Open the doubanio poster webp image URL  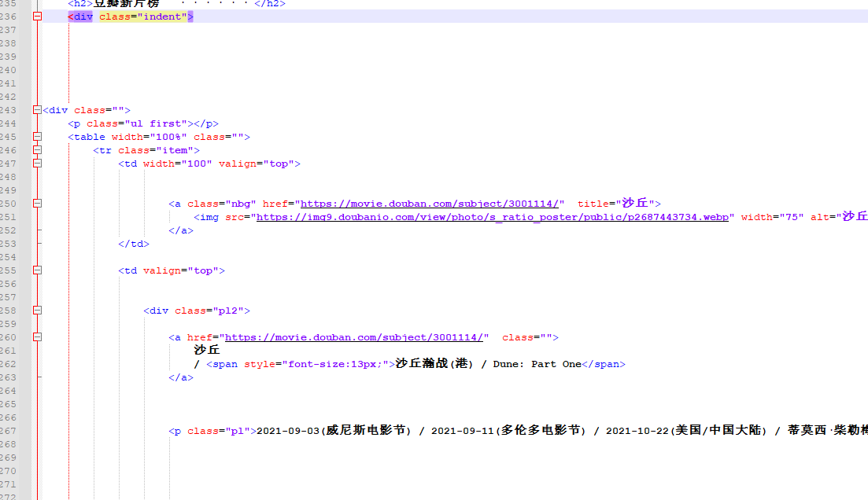click(492, 217)
